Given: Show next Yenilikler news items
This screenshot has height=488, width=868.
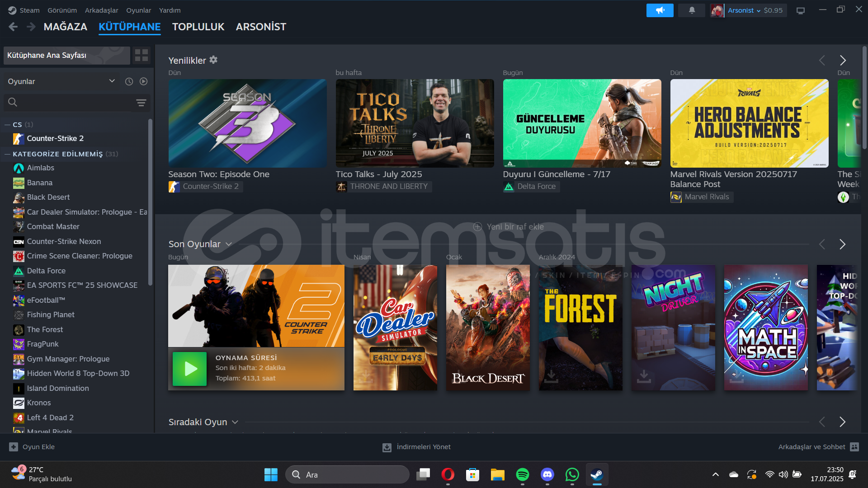Looking at the screenshot, I should tap(843, 60).
